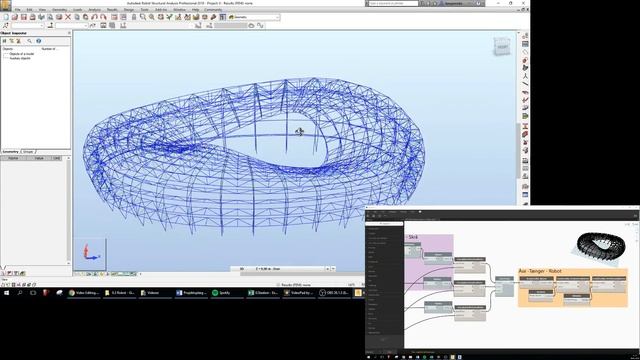
Task: Open the File menu in Robot
Action: (x=18, y=9)
